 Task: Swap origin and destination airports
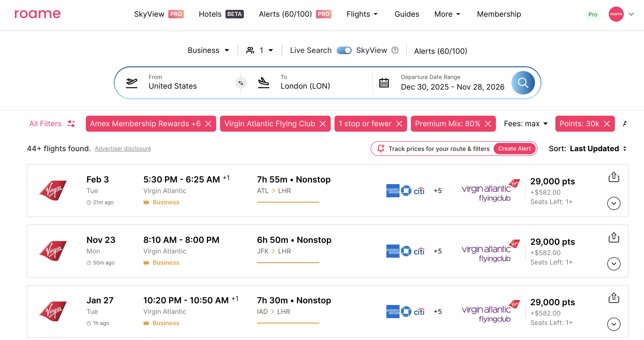pos(240,83)
